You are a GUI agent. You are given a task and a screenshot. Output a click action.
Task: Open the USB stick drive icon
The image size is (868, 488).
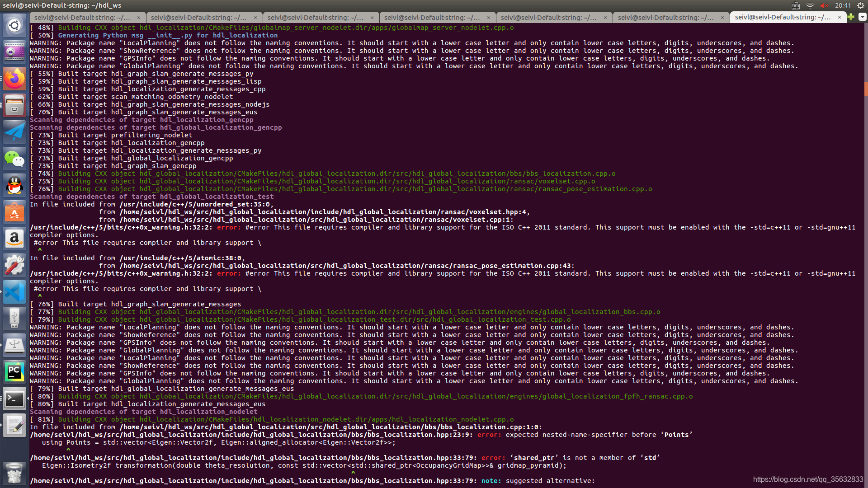click(x=14, y=319)
